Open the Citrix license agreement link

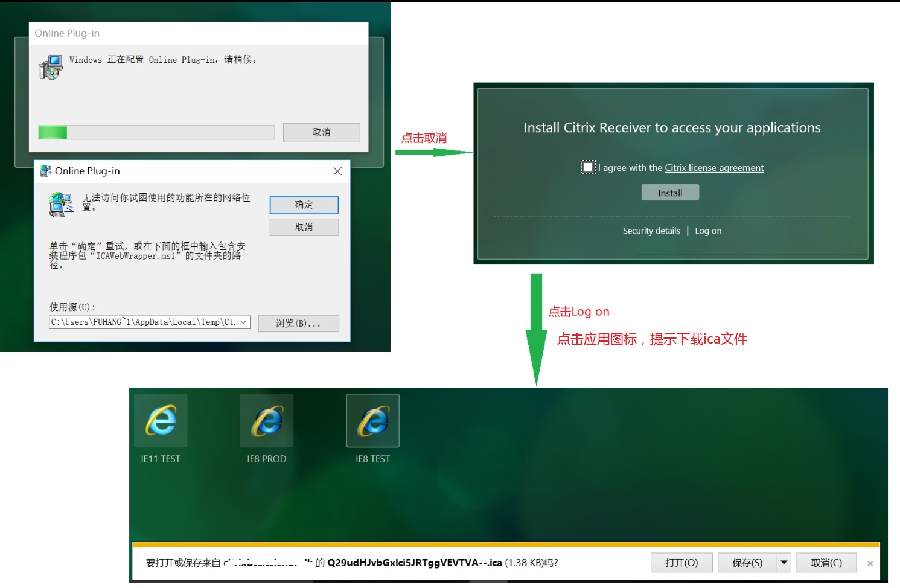click(714, 168)
